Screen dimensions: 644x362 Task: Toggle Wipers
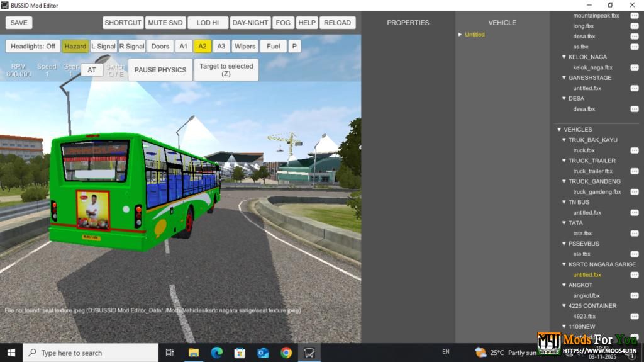(245, 47)
